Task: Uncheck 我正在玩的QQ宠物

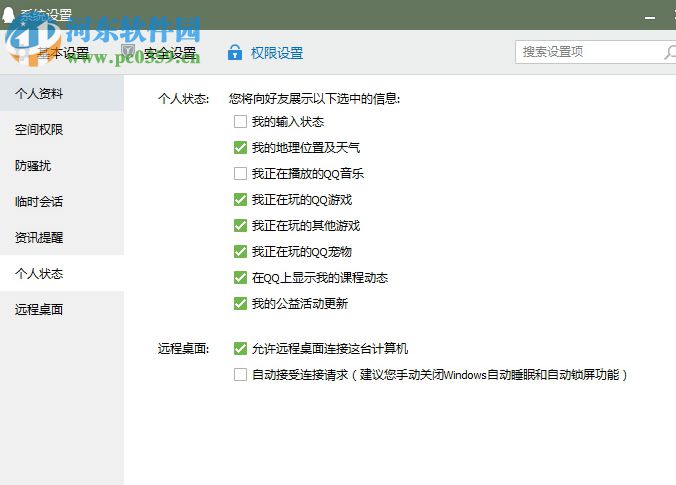Action: [x=240, y=251]
